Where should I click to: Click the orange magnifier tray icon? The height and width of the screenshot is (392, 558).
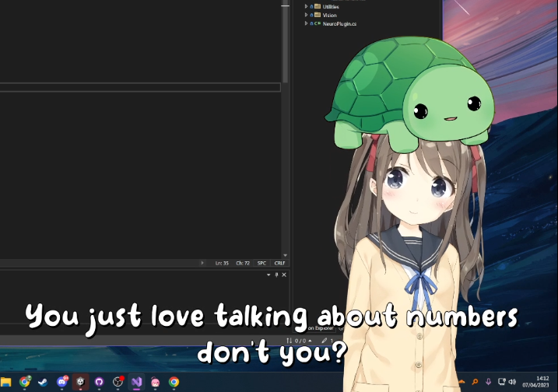coord(475,382)
